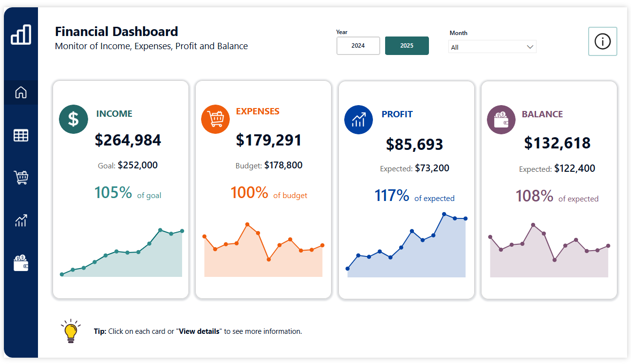Click the Financial Dashboard heading
Image resolution: width=631 pixels, height=364 pixels.
[116, 32]
